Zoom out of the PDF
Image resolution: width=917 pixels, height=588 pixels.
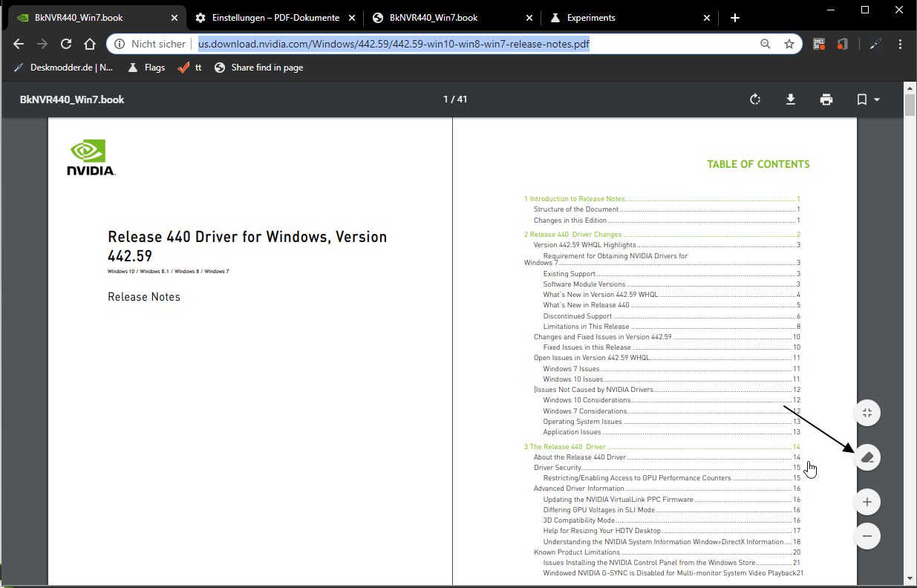pos(867,536)
